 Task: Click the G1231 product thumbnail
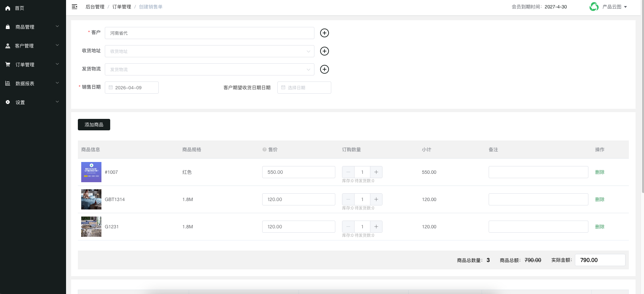tap(91, 227)
